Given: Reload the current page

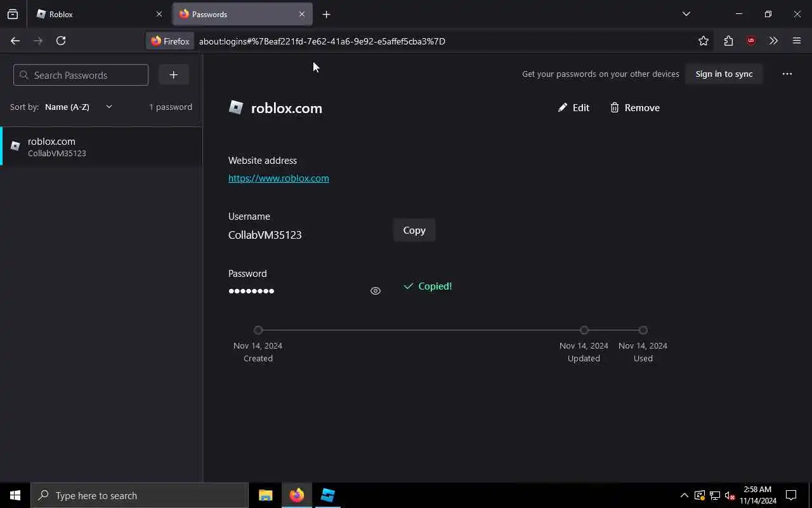Looking at the screenshot, I should click(x=61, y=41).
